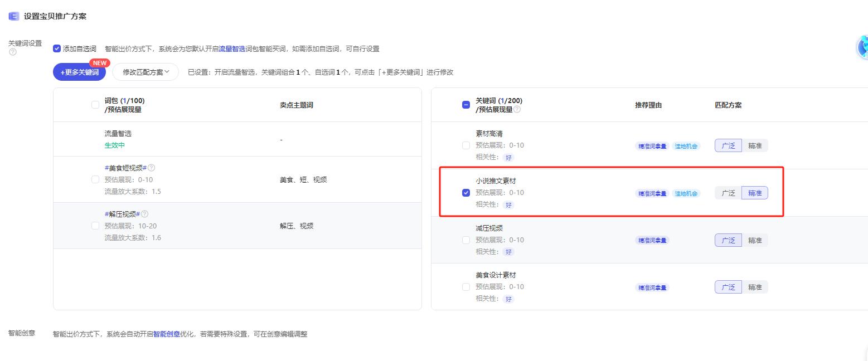
Task: Switch 减压视频 matching to 精准
Action: (x=755, y=240)
